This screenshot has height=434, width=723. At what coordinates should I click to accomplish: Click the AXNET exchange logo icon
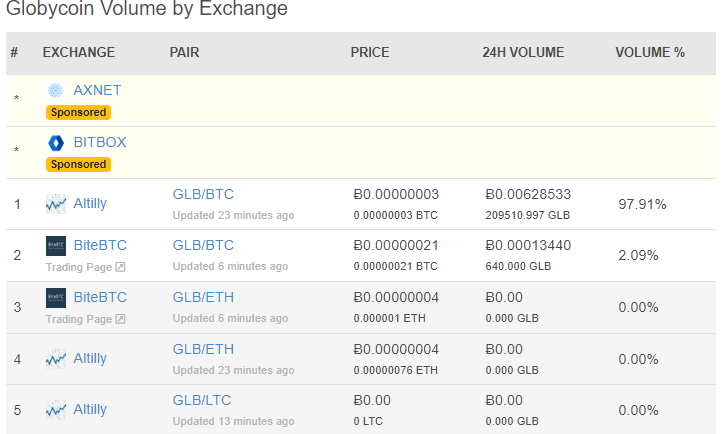tap(56, 90)
